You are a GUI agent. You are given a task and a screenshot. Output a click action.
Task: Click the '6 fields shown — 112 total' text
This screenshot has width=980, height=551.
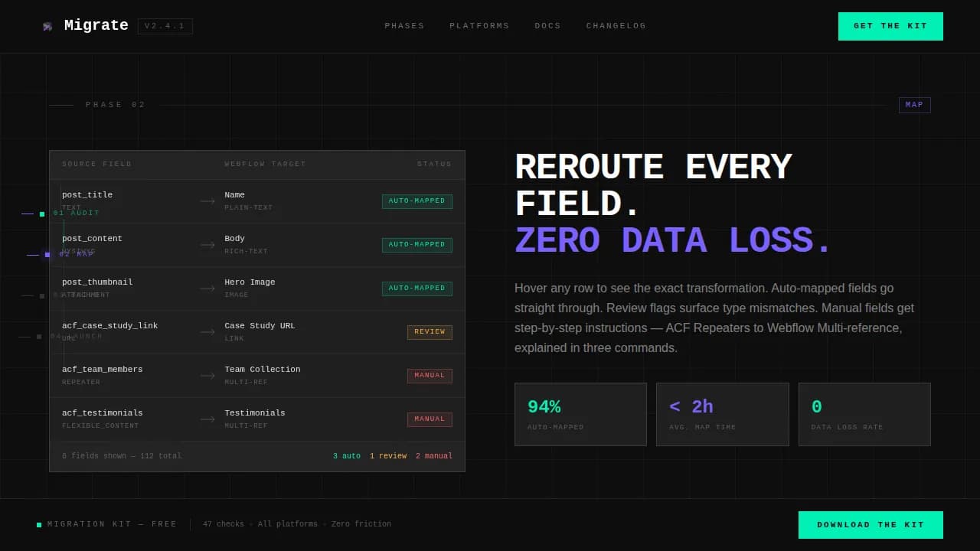122,457
